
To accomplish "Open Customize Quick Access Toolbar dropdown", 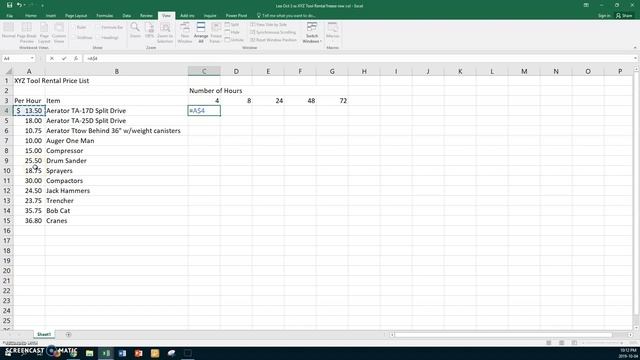I will click(42, 6).
